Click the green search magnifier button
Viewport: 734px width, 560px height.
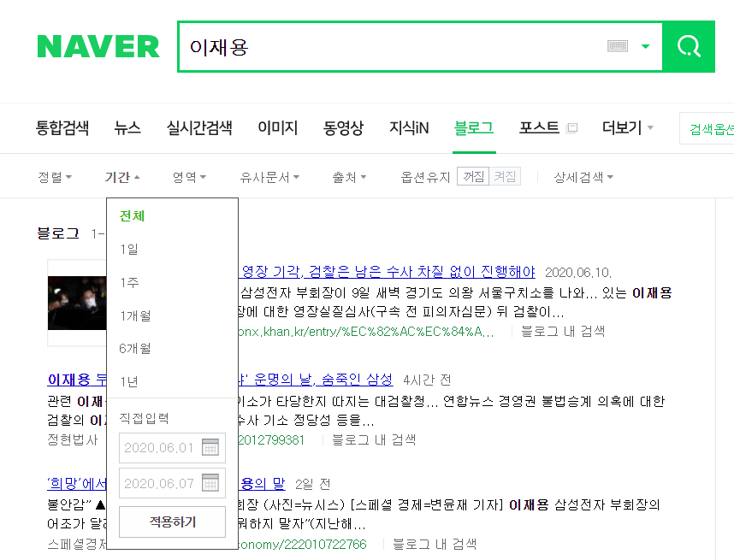click(x=689, y=46)
